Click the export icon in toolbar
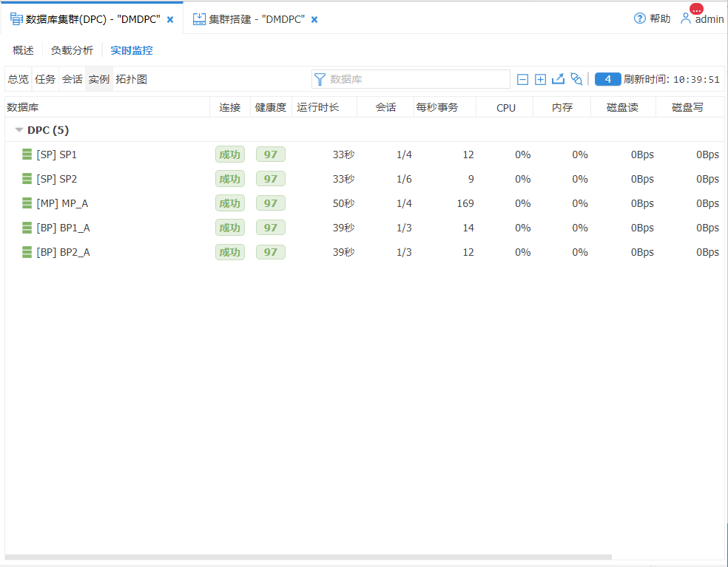 pyautogui.click(x=558, y=79)
